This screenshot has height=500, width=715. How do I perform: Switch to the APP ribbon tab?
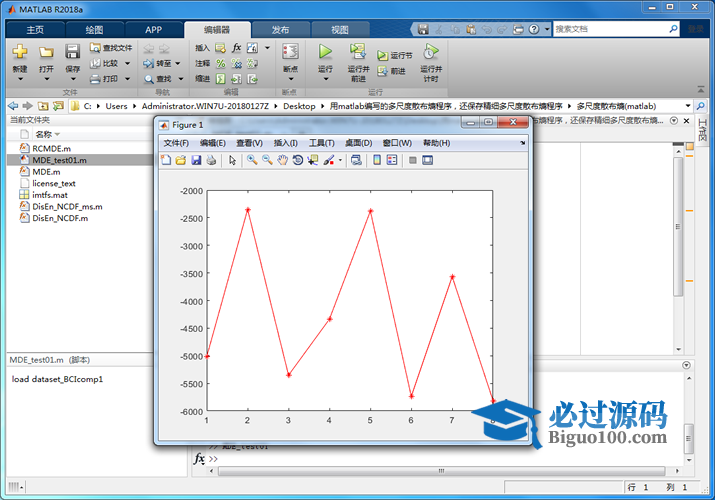154,30
